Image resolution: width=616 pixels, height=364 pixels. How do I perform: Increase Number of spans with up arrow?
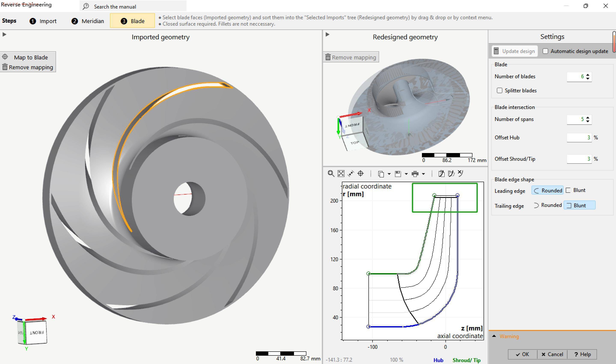tap(588, 117)
